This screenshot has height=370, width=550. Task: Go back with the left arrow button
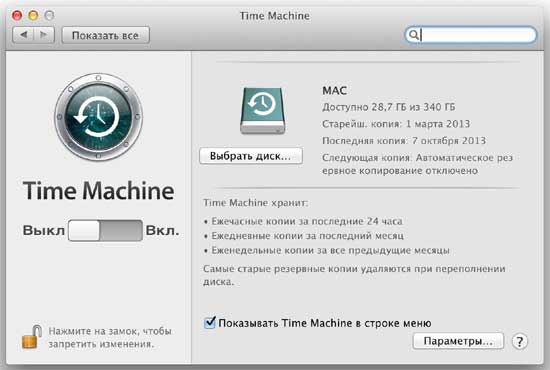pos(23,35)
